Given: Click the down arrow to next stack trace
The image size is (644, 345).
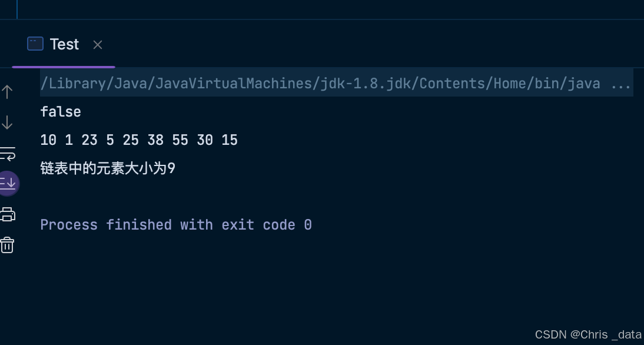Looking at the screenshot, I should point(7,122).
